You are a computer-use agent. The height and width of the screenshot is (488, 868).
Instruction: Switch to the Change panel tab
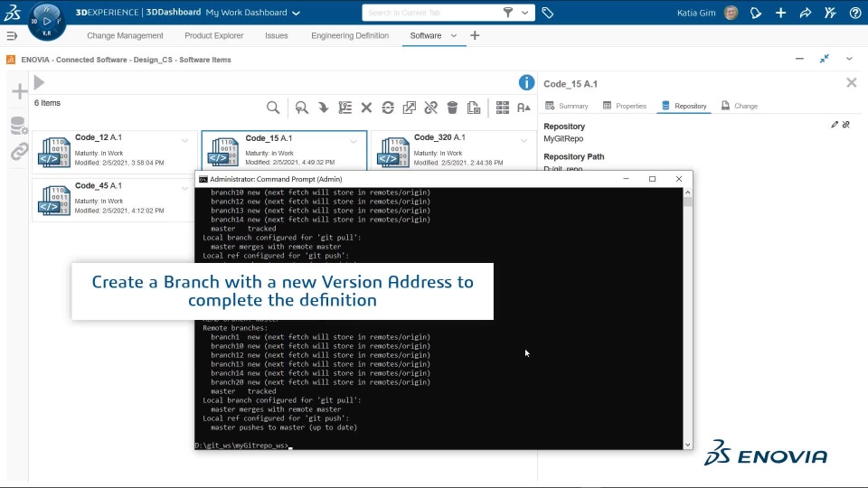pyautogui.click(x=740, y=106)
